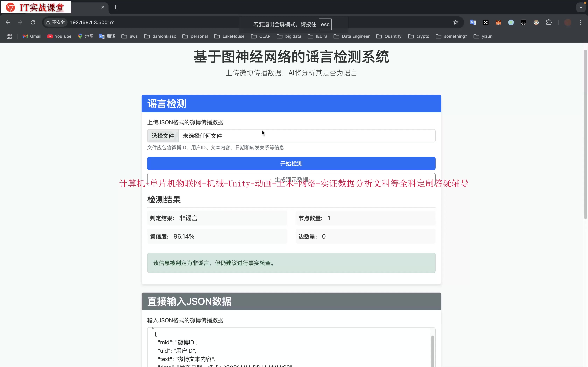Viewport: 588px width, 367px height.
Task: Open the Google Translate extension icon
Action: coord(473,22)
